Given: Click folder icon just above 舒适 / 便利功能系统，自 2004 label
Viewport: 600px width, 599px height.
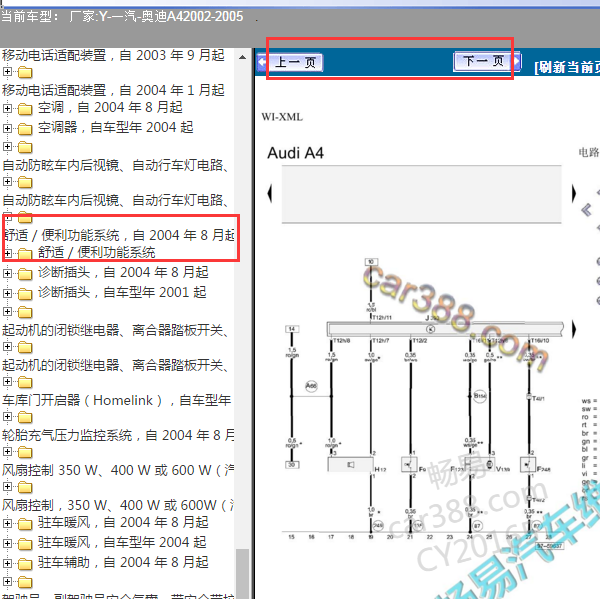Looking at the screenshot, I should [x=25, y=217].
